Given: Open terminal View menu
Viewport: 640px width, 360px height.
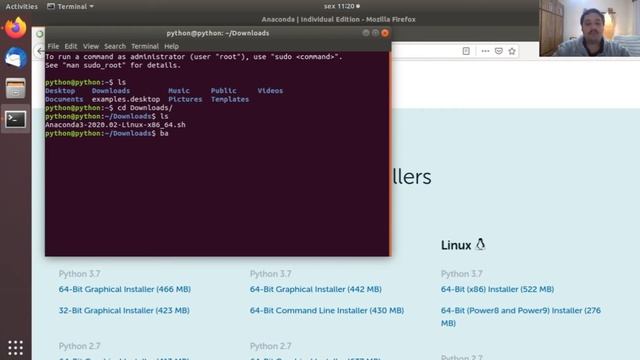Looking at the screenshot, I should tap(91, 46).
